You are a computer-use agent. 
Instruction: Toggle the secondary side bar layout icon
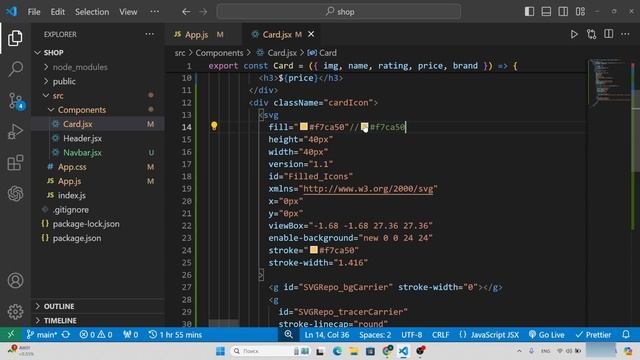563,11
